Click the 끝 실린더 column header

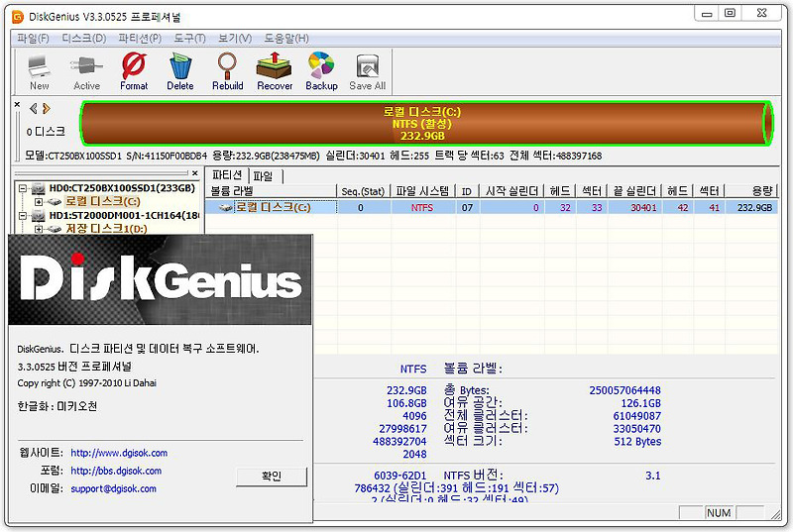click(x=634, y=191)
